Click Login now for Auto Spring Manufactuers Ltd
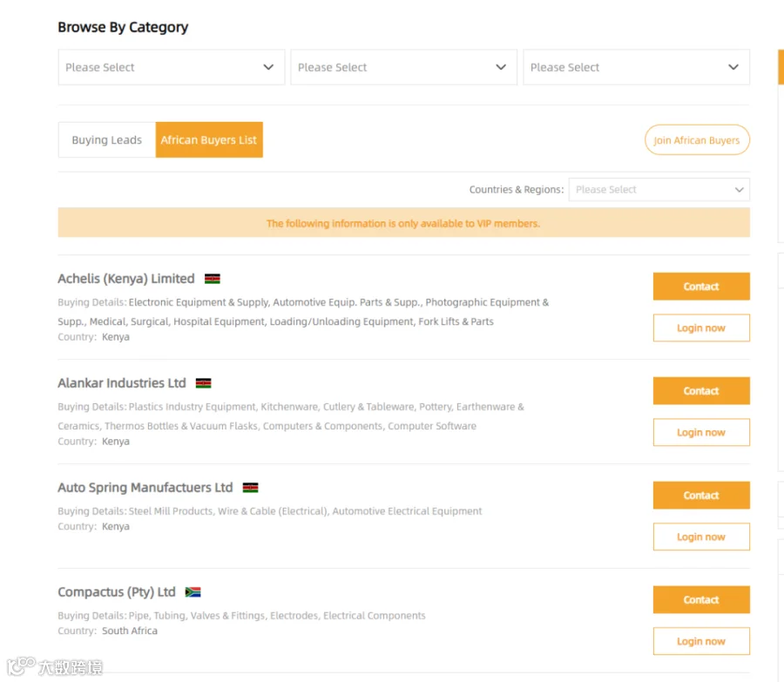This screenshot has height=682, width=784. click(701, 537)
